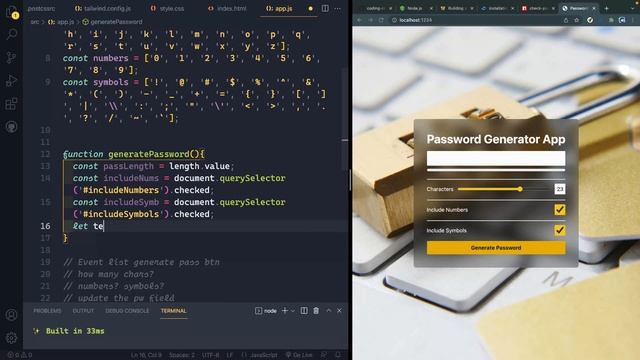Split the terminal panel

(304, 311)
